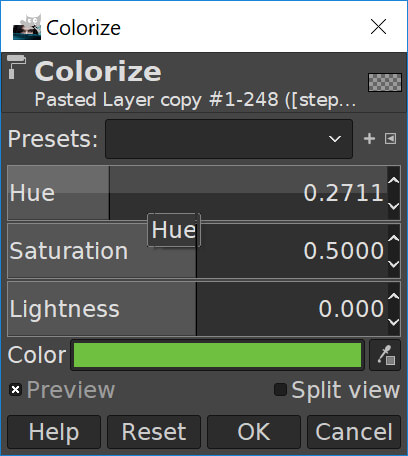Expand the Presets dropdown
Screen dimensions: 408x456
229,139
